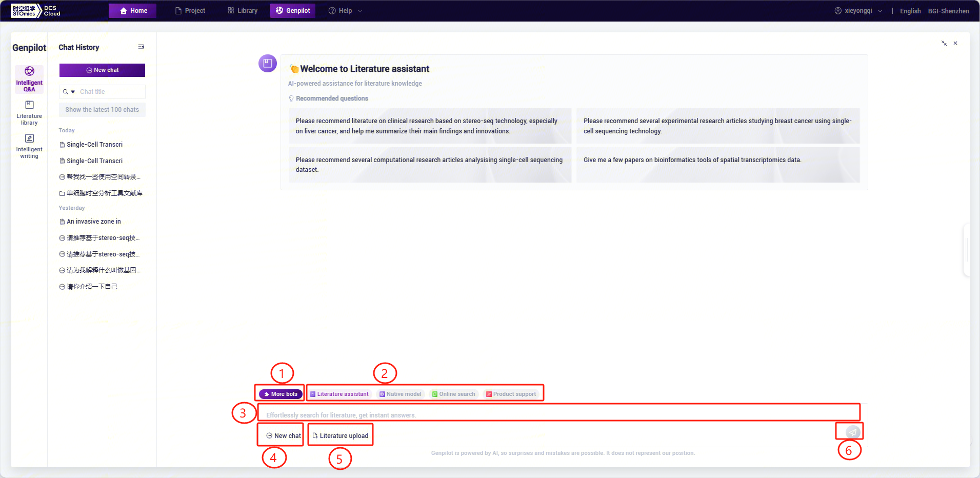This screenshot has height=478, width=980.
Task: Open the 'An invasive zone in' chat
Action: 94,222
